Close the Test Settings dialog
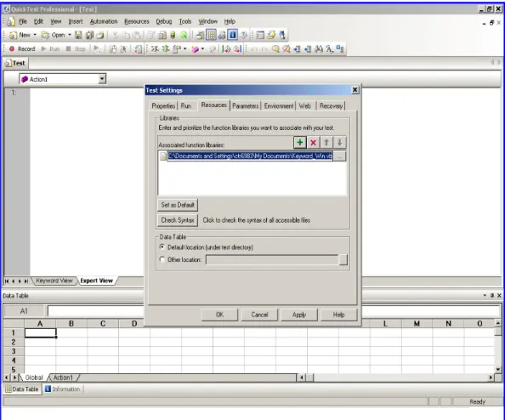 point(355,90)
